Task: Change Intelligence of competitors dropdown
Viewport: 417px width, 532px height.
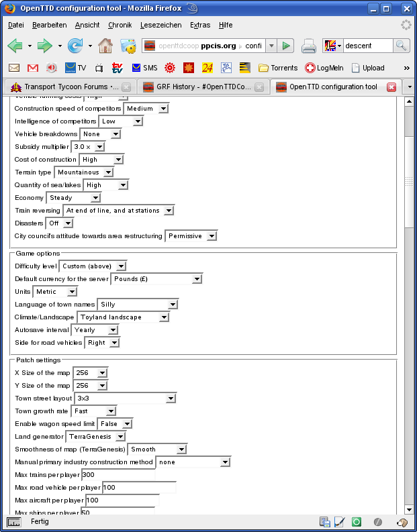Action: tap(121, 121)
